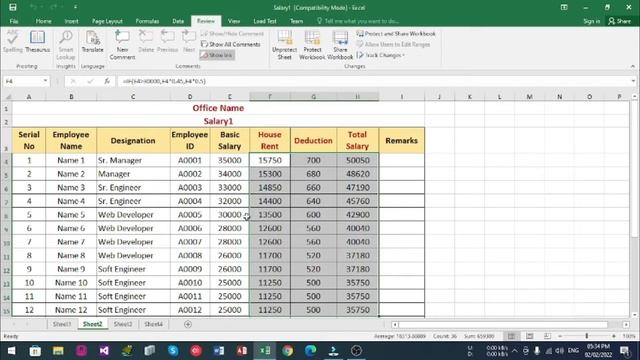The width and height of the screenshot is (640, 360).
Task: Open Visual Studio from the taskbar
Action: (x=104, y=351)
